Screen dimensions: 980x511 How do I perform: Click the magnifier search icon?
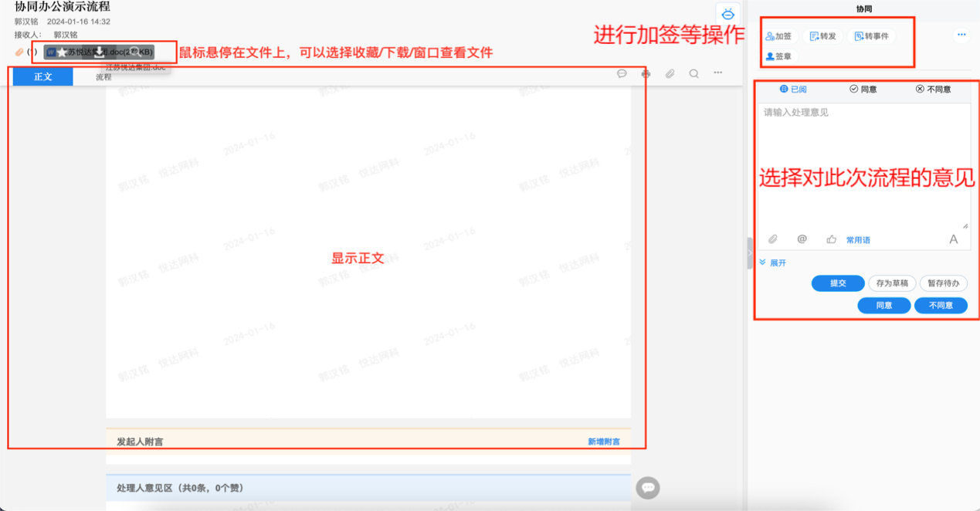click(692, 73)
